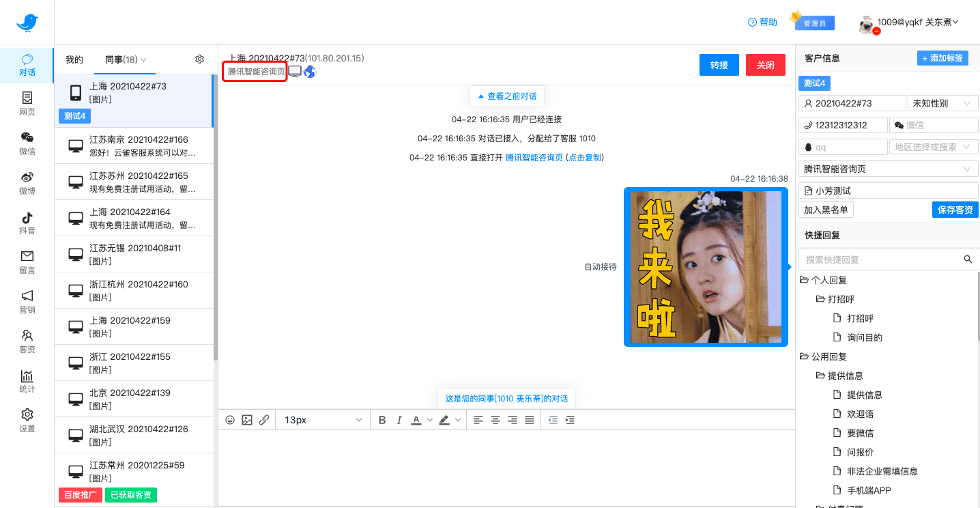
Task: Toggle right text alignment
Action: (512, 420)
